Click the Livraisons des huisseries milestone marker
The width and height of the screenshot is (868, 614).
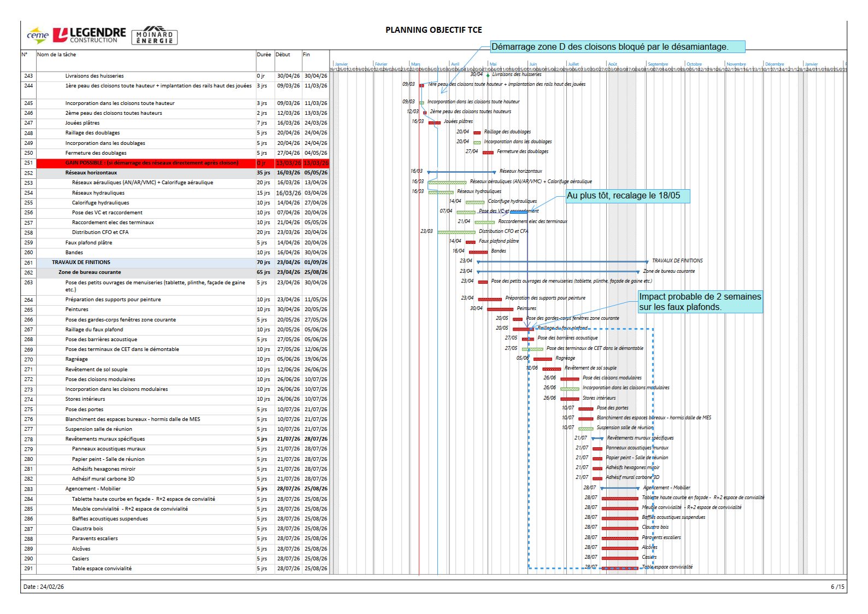pyautogui.click(x=488, y=75)
